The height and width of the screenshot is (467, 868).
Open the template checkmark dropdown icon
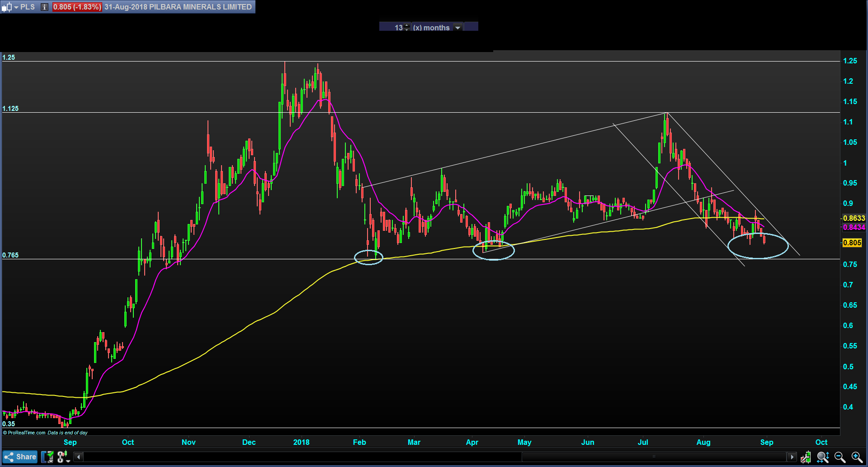click(47, 457)
